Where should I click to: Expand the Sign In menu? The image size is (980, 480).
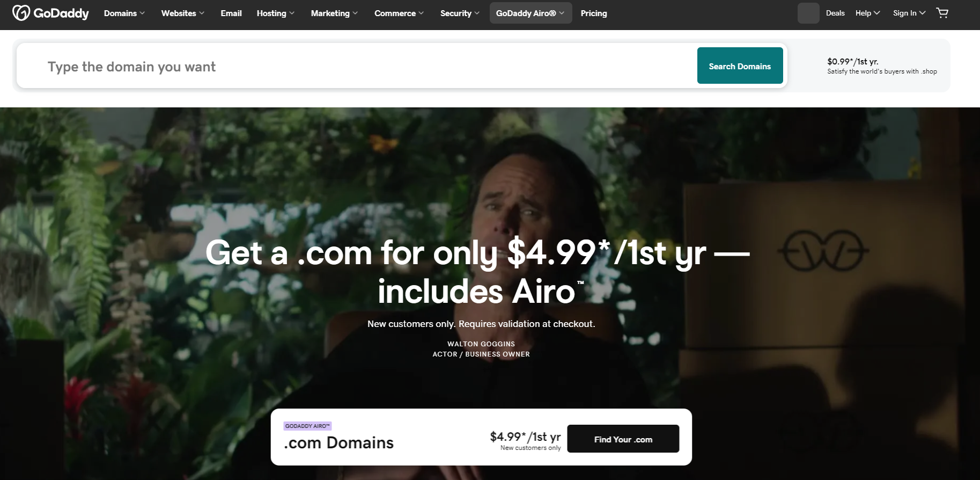click(x=909, y=13)
